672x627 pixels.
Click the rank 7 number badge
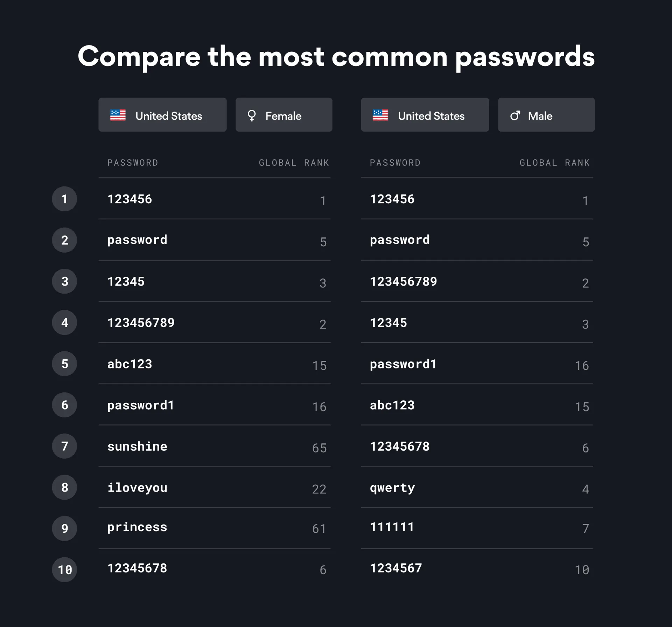click(64, 446)
